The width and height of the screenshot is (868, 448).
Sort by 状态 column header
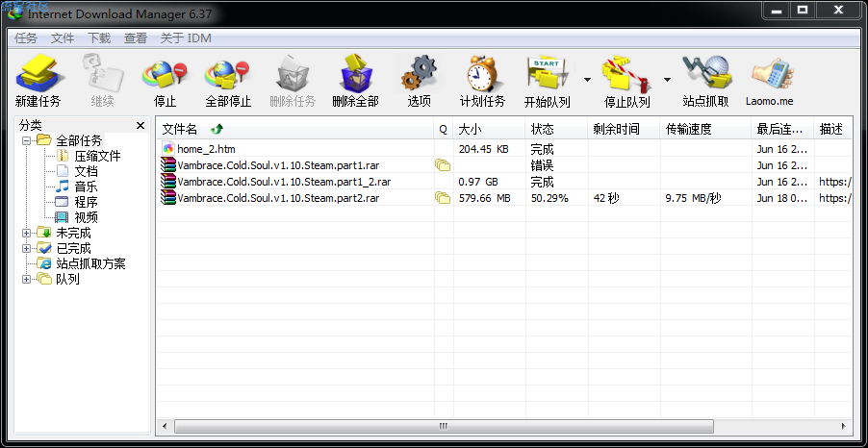click(556, 130)
